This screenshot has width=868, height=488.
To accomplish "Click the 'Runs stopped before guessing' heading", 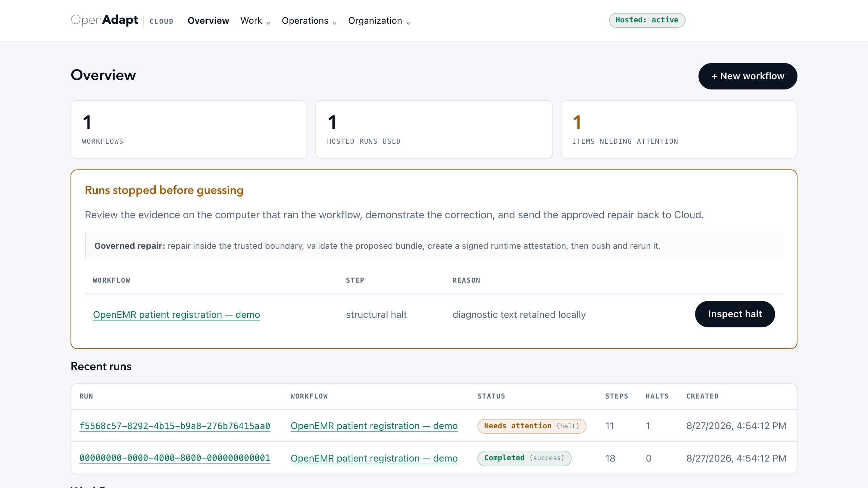I will [164, 190].
